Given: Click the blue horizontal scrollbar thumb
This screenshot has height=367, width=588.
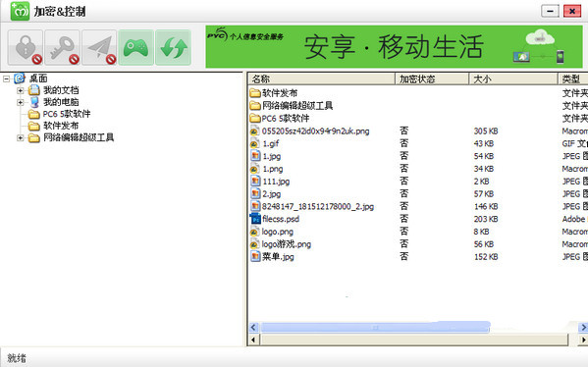Looking at the screenshot, I should (375, 328).
